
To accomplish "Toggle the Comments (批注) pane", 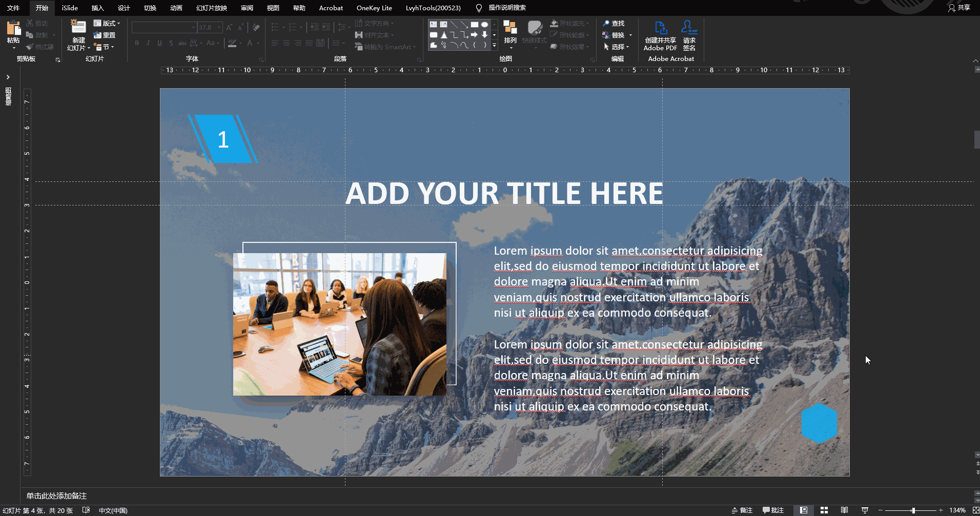I will (773, 510).
